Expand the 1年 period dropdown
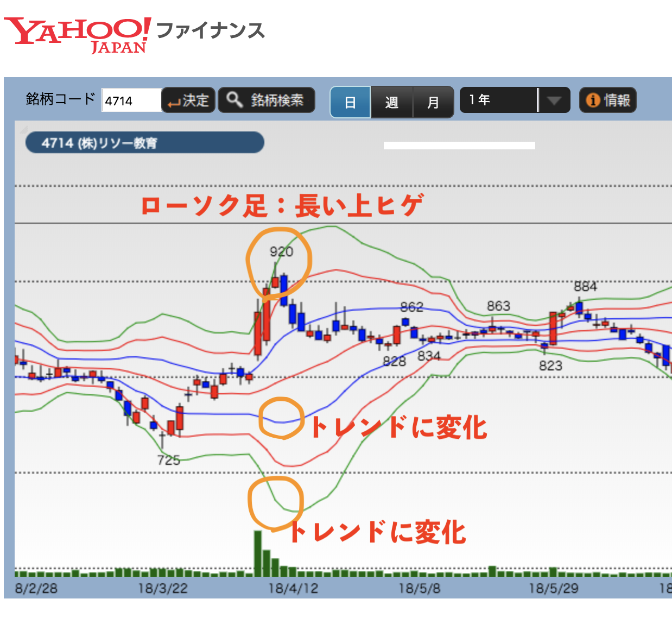Screen dimensions: 672x624 (x=515, y=100)
